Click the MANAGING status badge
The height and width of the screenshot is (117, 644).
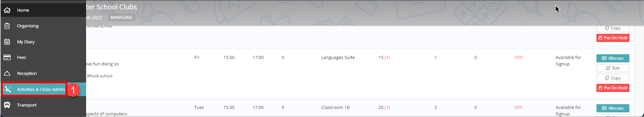tap(121, 17)
